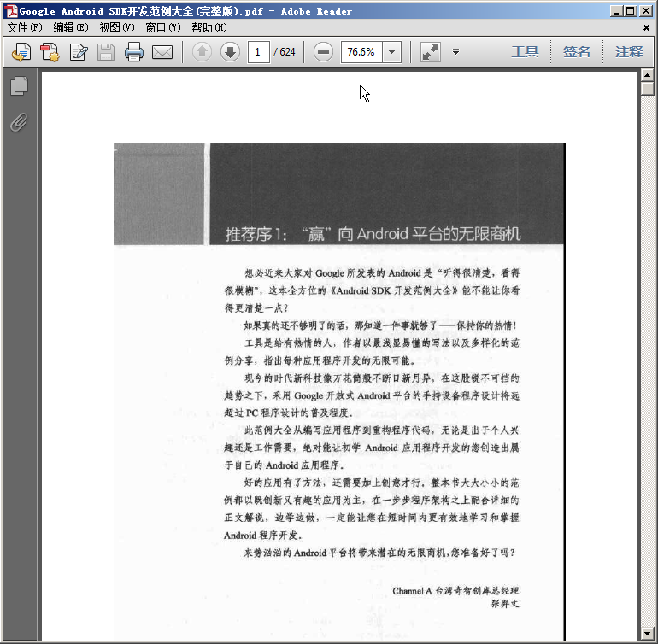Viewport: 658px width, 644px height.
Task: Open the 编辑(E) menu
Action: pos(71,27)
